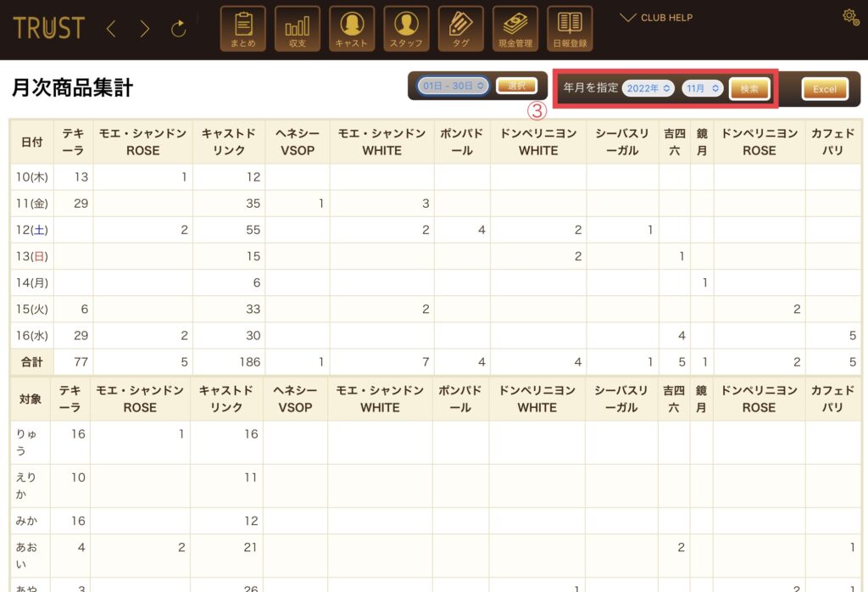Open the 2022年 year dropdown
Image resolution: width=868 pixels, height=592 pixels.
click(648, 88)
